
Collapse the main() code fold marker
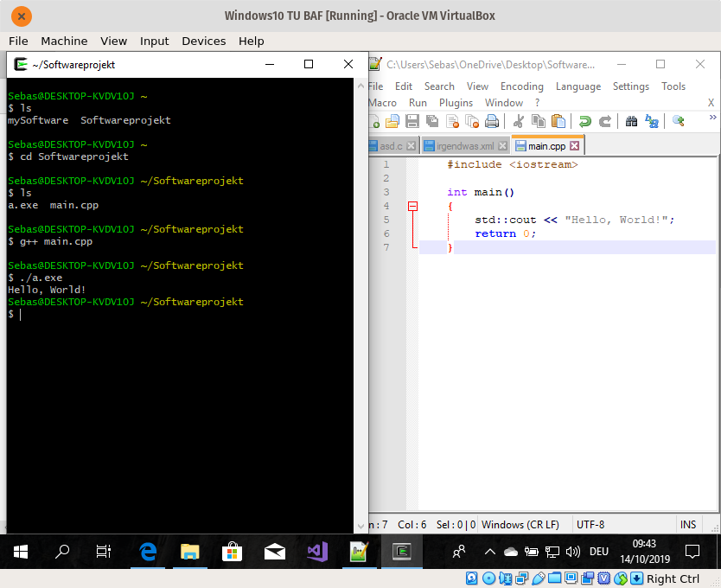point(412,206)
